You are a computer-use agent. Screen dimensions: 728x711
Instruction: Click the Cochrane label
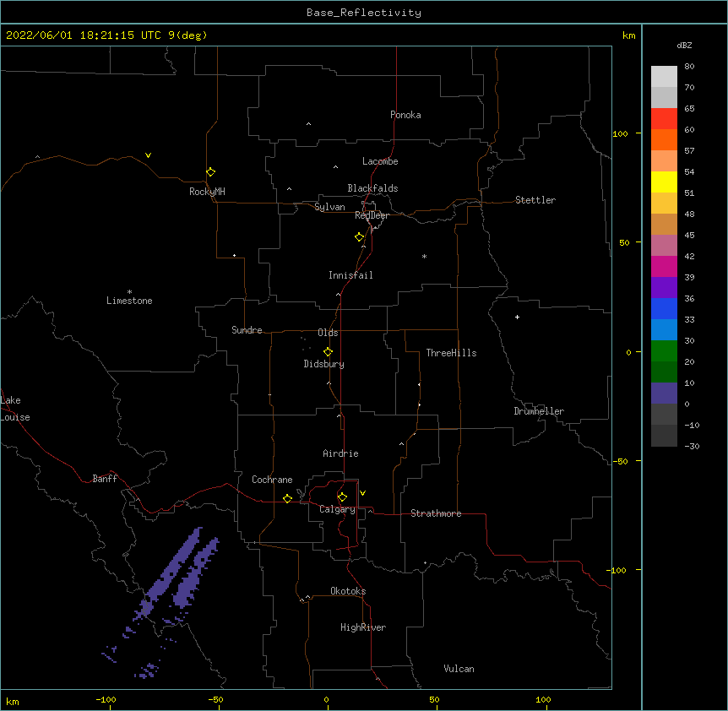click(x=272, y=480)
